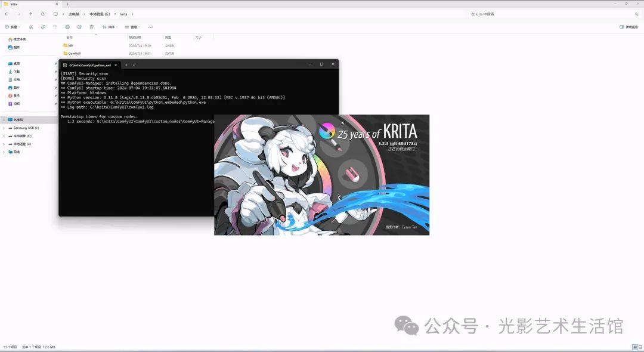Go forward in File Explorer navigation
This screenshot has width=644, height=352.
[x=18, y=14]
